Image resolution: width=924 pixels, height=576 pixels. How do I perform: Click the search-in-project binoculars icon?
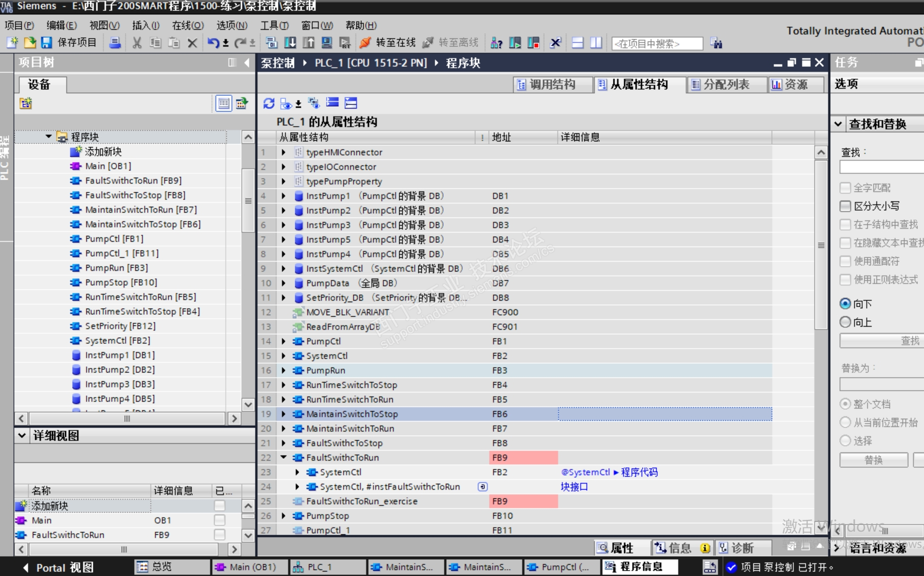tap(716, 43)
